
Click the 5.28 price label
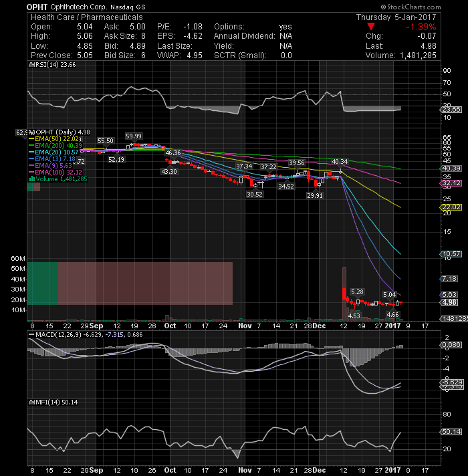(x=357, y=291)
